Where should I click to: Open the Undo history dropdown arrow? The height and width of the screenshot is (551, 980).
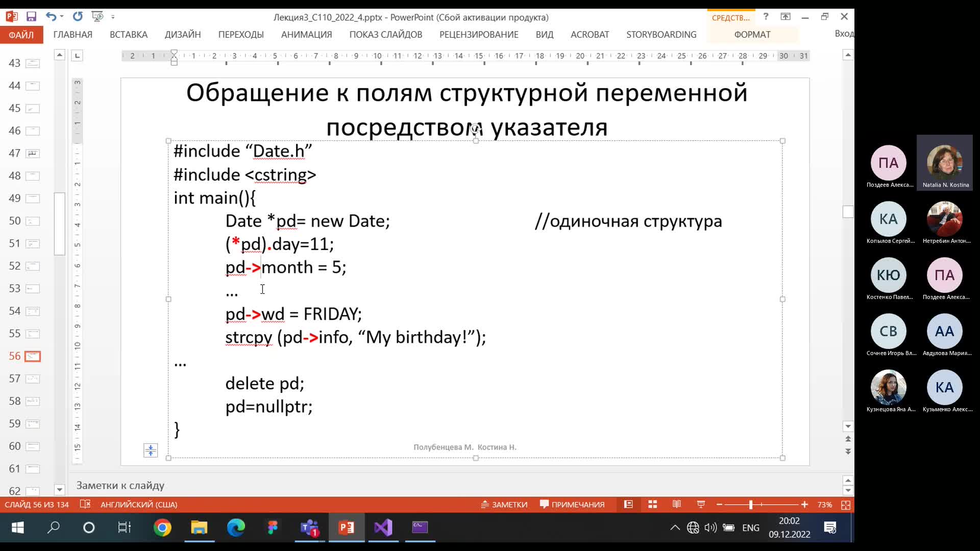coord(62,16)
